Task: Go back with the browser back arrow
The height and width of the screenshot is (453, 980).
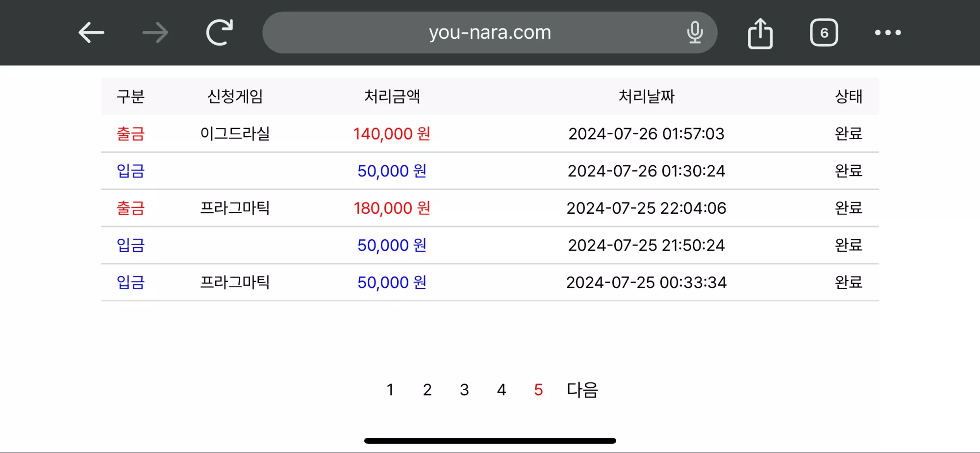Action: 91,33
